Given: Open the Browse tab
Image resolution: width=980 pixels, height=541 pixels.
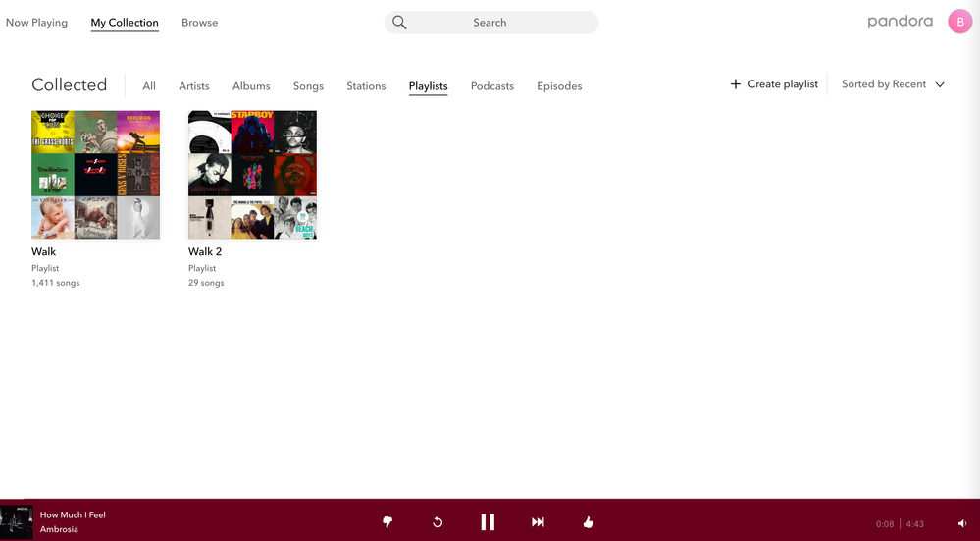Looking at the screenshot, I should pyautogui.click(x=199, y=23).
